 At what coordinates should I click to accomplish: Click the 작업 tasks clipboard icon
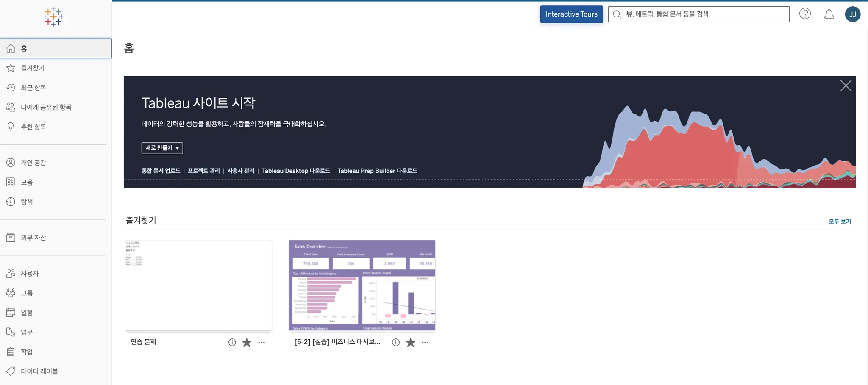pos(11,352)
